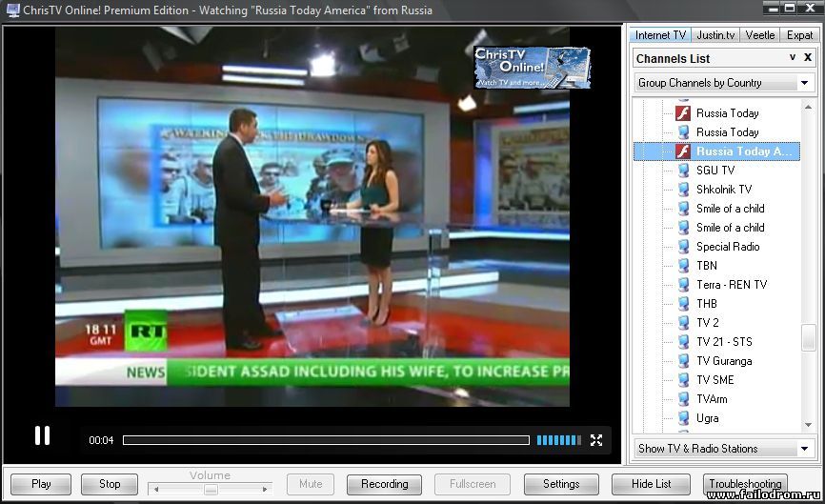This screenshot has width=825, height=504.
Task: Select the SGU TV channel name
Action: [715, 170]
